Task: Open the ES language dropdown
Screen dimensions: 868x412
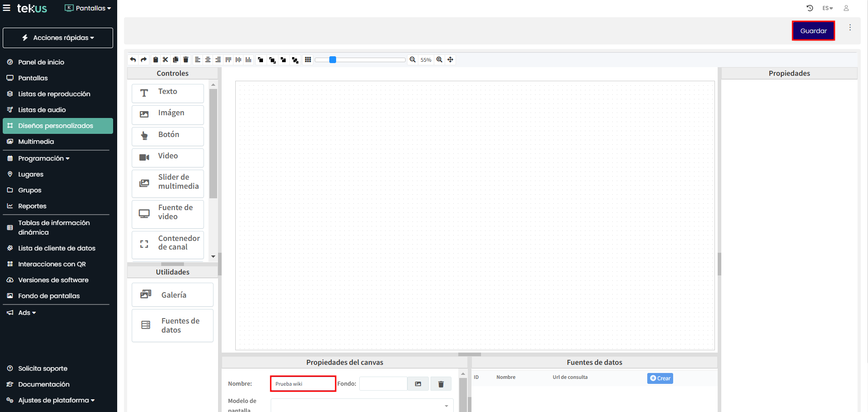Action: click(827, 8)
